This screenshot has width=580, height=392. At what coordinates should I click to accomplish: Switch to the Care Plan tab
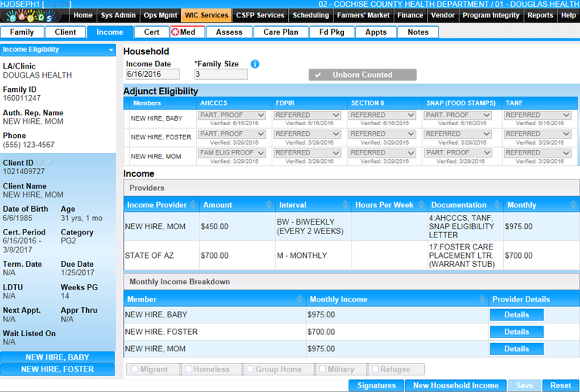281,32
